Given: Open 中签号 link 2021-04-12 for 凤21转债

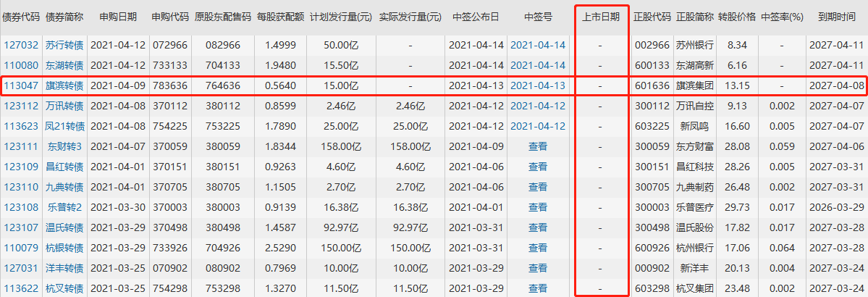Looking at the screenshot, I should click(x=538, y=126).
